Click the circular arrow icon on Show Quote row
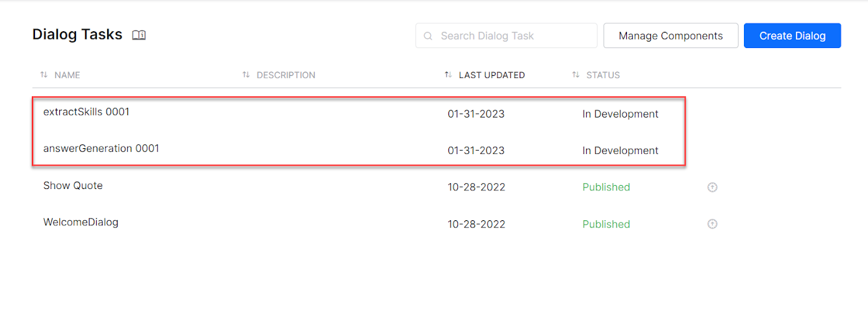 [x=712, y=188]
